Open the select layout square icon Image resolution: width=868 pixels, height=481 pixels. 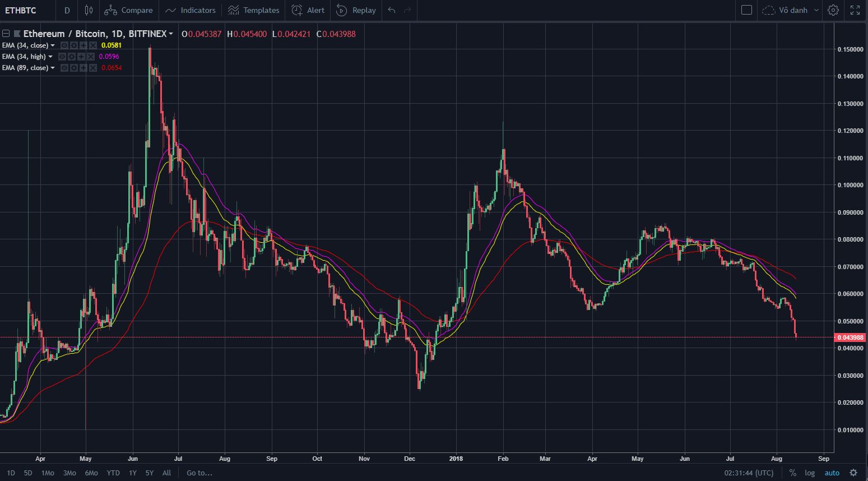point(746,10)
